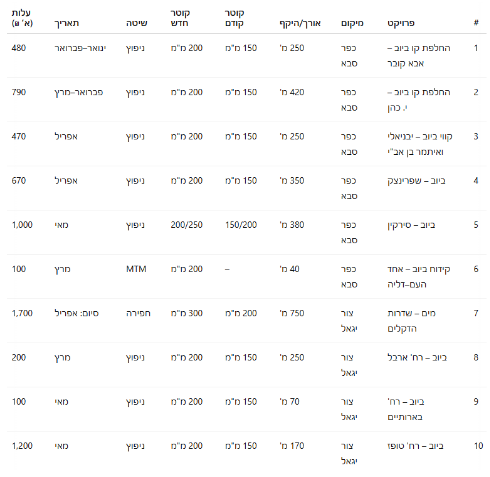Click the date cell ינואר–פברואר
Screen dimensions: 490x477
(x=80, y=48)
